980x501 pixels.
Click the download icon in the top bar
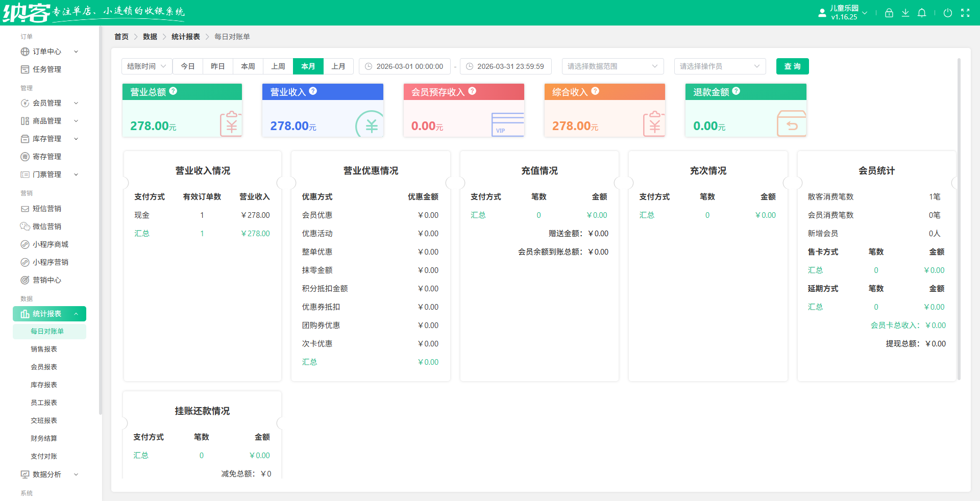(905, 13)
